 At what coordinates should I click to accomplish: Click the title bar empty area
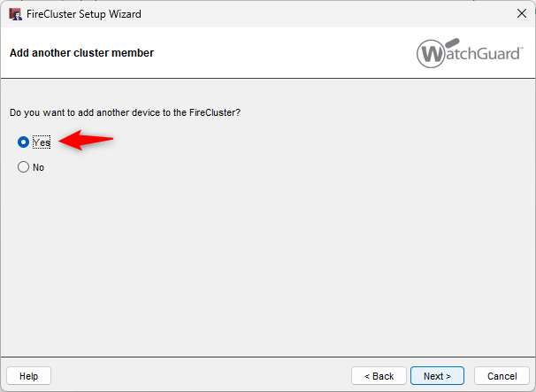(325, 14)
